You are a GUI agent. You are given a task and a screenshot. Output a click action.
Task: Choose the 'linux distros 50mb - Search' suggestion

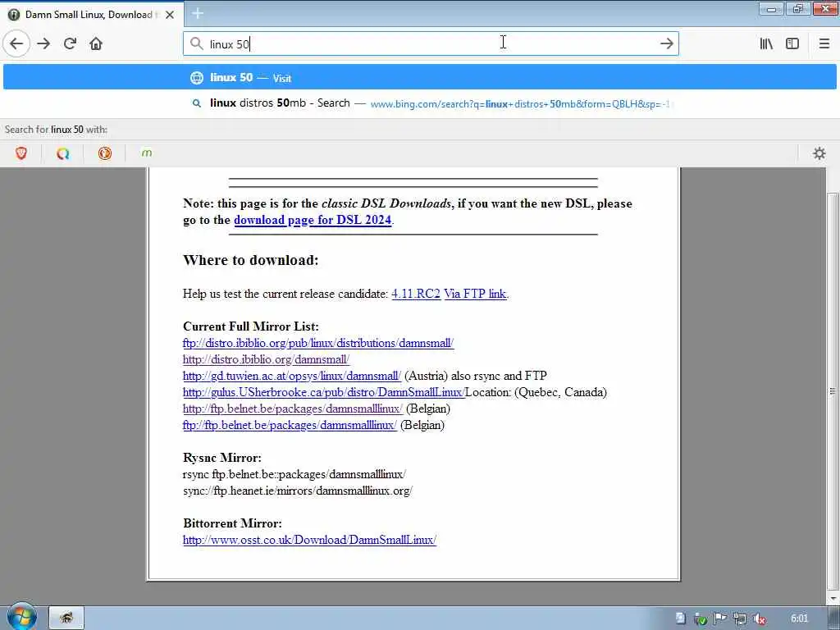coord(419,103)
